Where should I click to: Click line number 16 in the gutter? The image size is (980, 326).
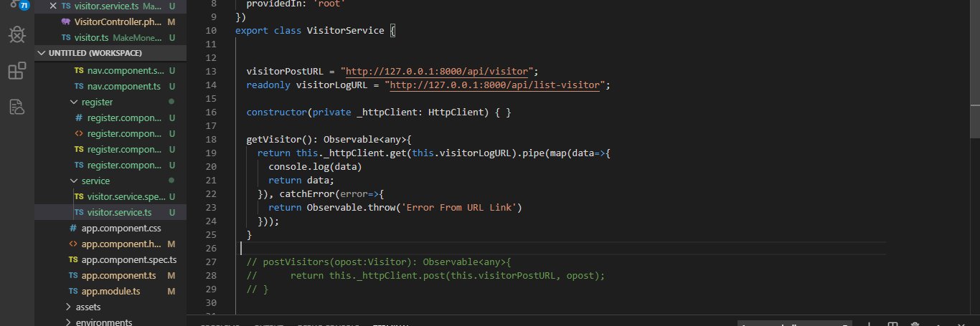(211, 112)
